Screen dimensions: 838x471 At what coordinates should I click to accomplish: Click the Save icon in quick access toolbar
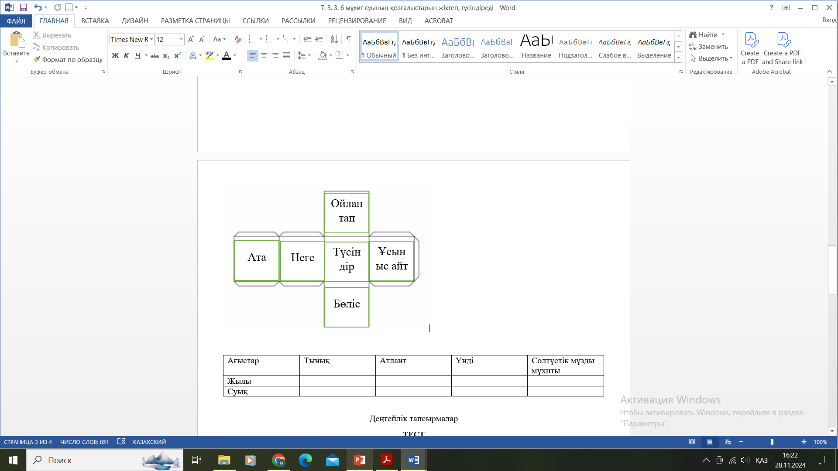[x=22, y=7]
